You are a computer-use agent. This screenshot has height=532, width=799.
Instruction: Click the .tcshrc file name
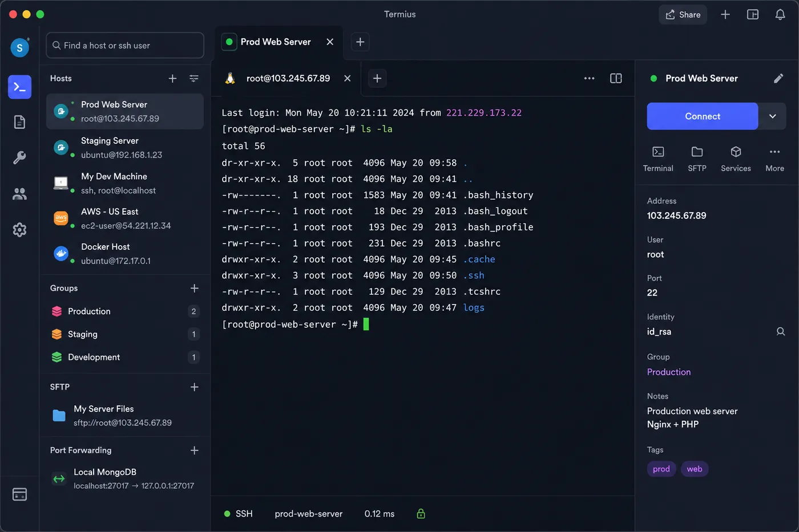click(482, 292)
